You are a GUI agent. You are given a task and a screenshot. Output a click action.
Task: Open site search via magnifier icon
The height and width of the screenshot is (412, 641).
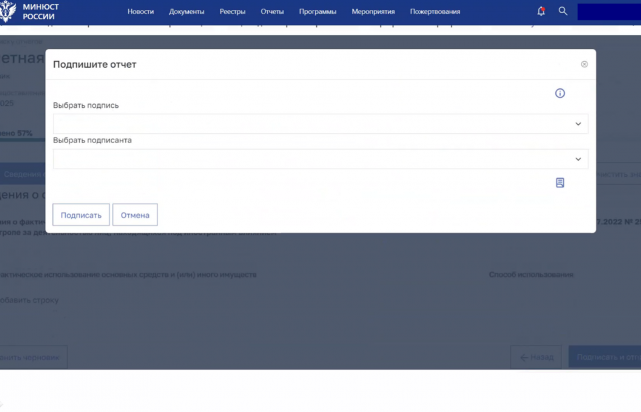point(563,11)
